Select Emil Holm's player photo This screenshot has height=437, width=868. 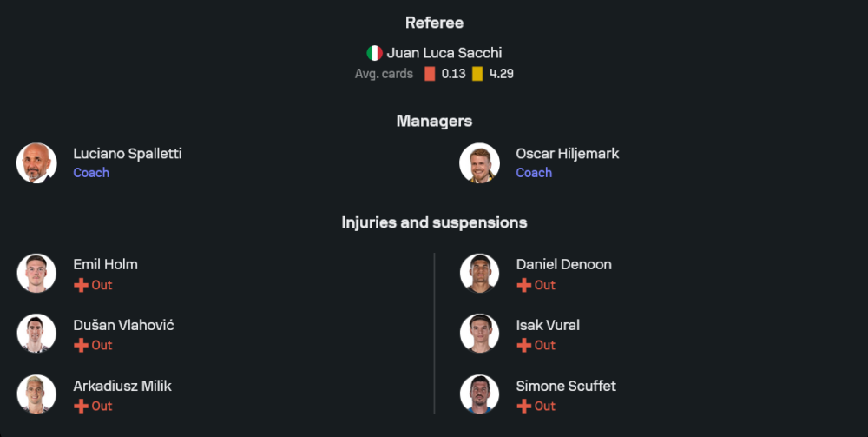click(36, 273)
